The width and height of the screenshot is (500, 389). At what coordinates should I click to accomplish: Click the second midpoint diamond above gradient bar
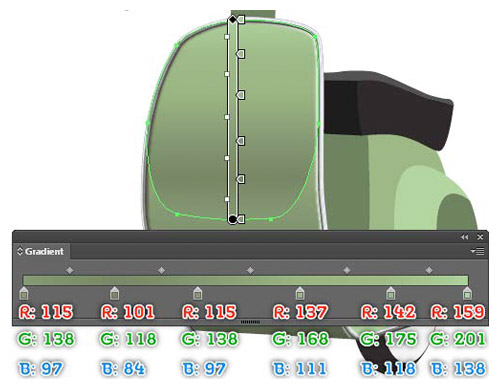click(161, 270)
